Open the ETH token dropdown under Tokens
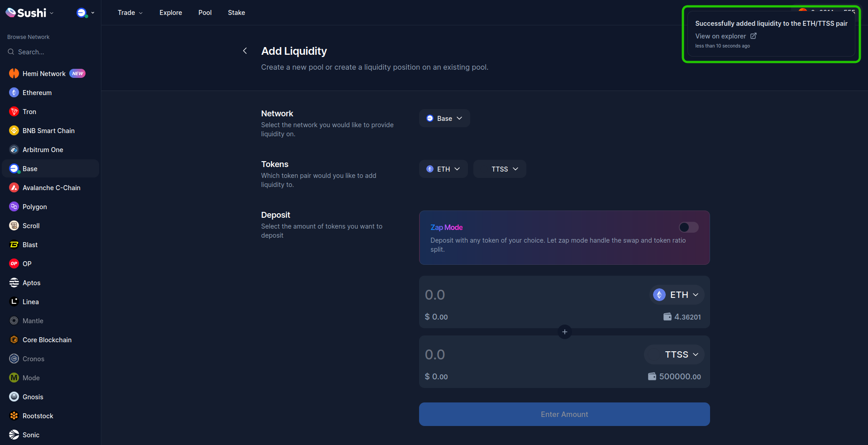The width and height of the screenshot is (868, 445). pos(443,169)
